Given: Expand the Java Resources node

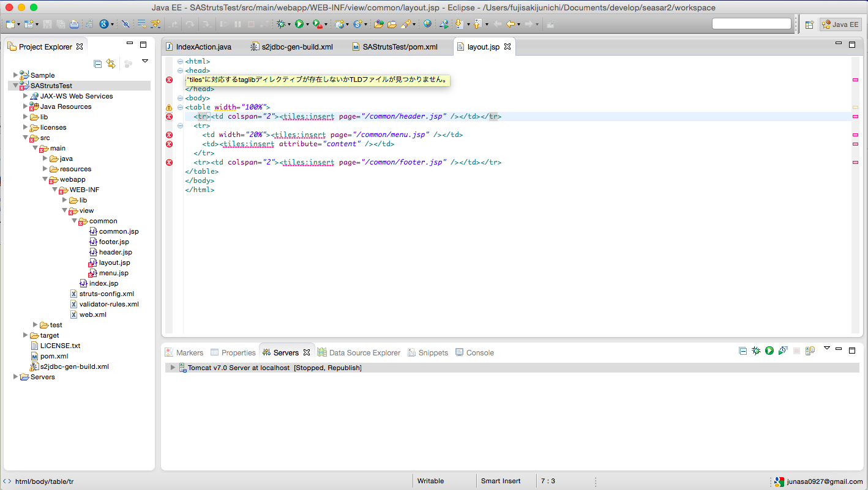Looking at the screenshot, I should [25, 106].
